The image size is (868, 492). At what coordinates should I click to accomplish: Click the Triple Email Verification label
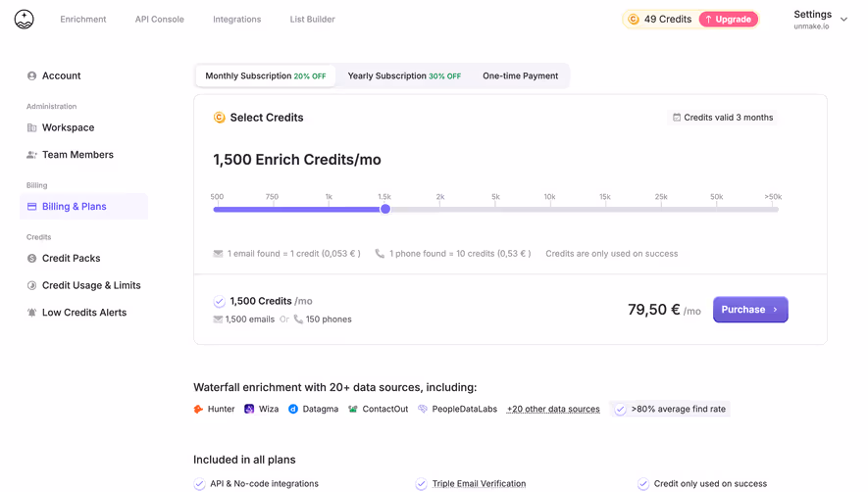479,484
